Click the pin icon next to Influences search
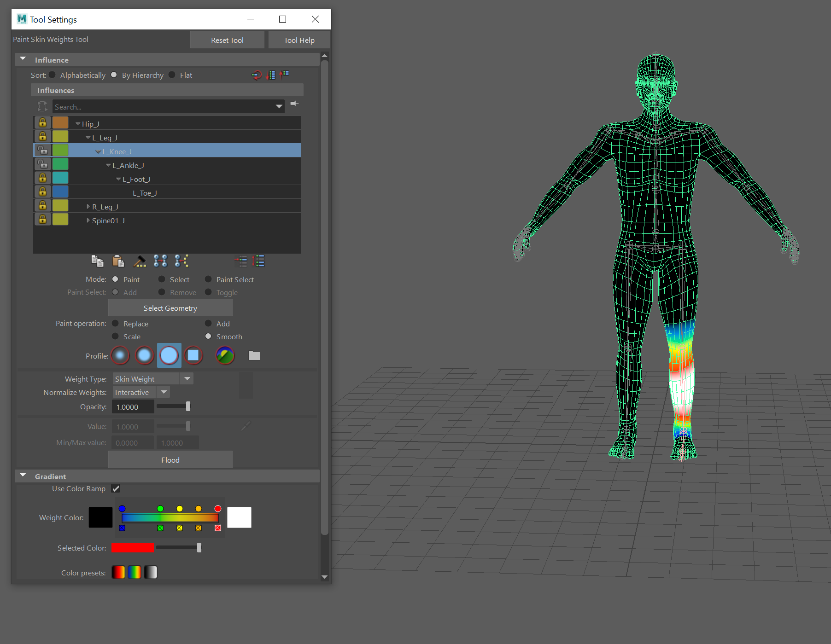Viewport: 831px width, 644px height. pos(294,104)
